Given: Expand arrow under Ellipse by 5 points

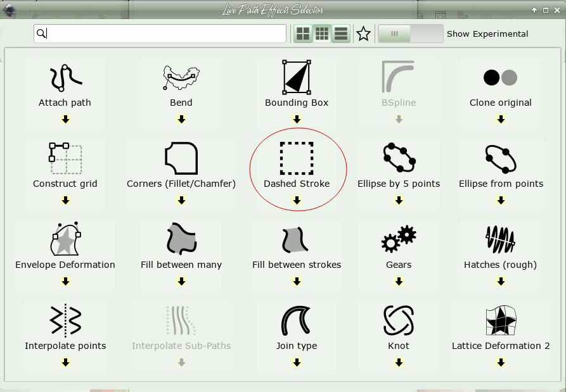Looking at the screenshot, I should 399,200.
